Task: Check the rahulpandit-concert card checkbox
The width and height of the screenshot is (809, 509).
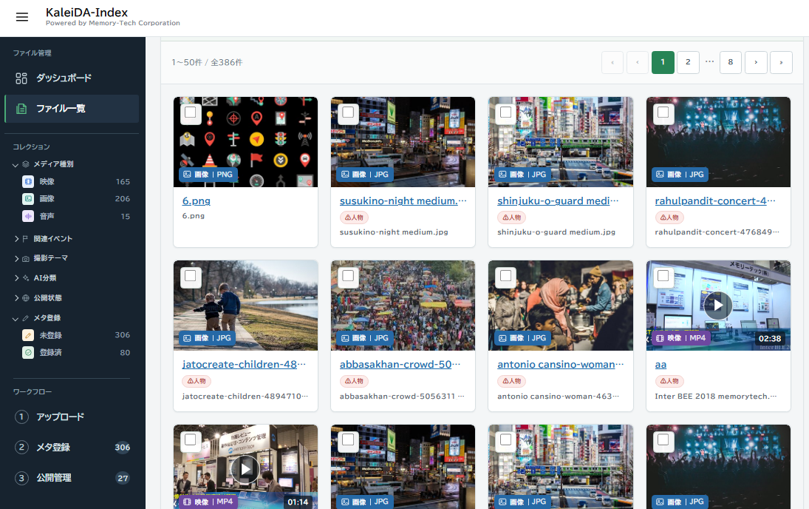Action: (664, 112)
